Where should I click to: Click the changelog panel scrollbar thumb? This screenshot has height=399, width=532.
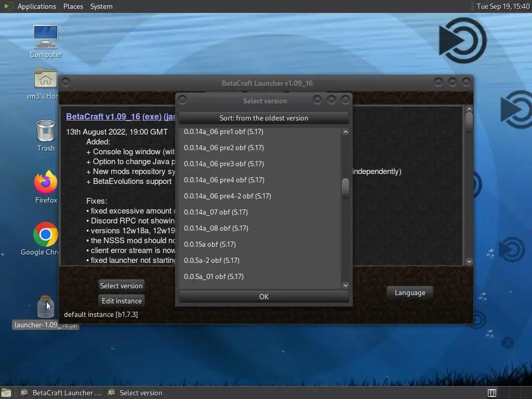pos(469,122)
